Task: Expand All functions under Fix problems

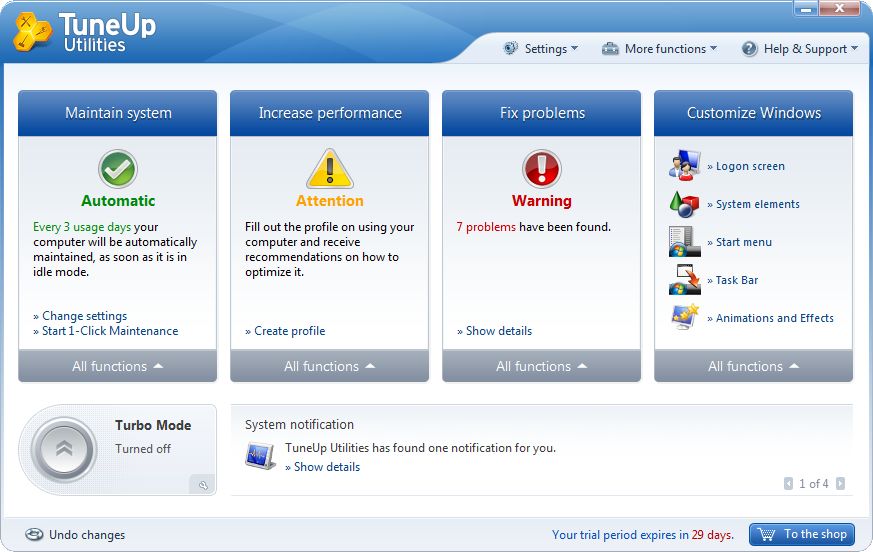Action: pos(542,366)
